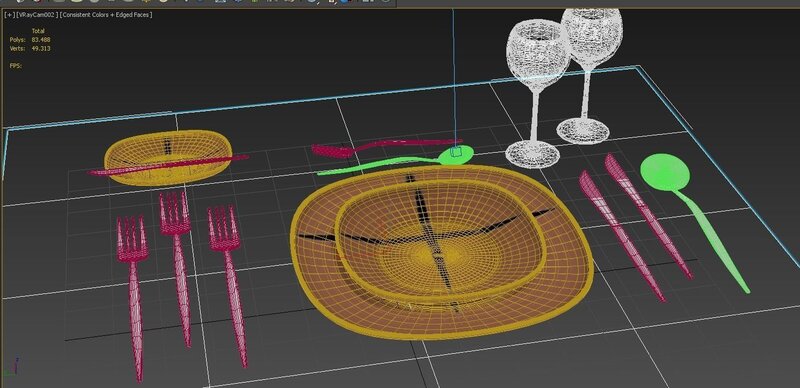Select the pink knife on bread plate
The image size is (800, 388).
tap(168, 165)
